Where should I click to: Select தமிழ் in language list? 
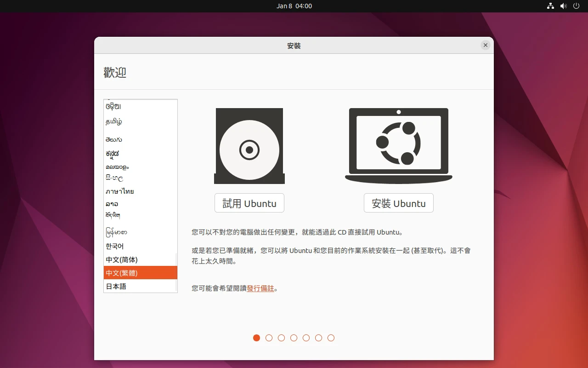(114, 122)
